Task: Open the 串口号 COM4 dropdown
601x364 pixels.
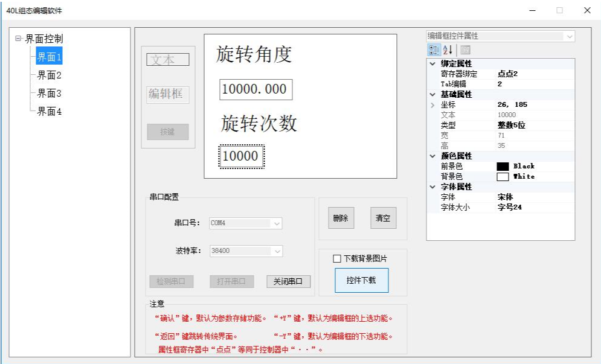Action: [277, 223]
